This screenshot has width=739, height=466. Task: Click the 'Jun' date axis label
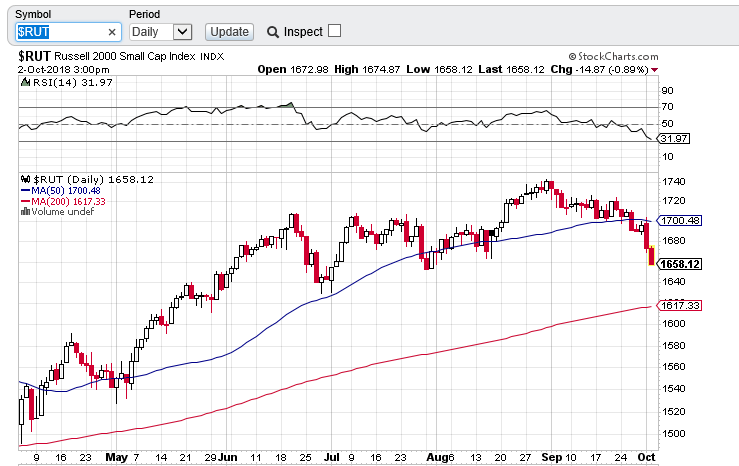(x=228, y=457)
